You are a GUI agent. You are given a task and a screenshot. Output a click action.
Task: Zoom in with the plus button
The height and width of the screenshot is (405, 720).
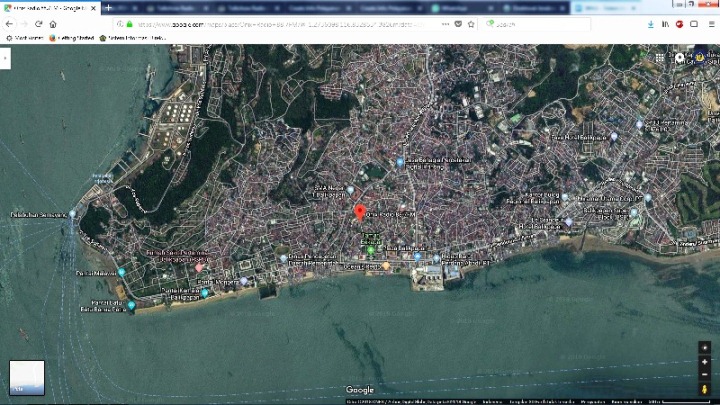[x=704, y=361]
